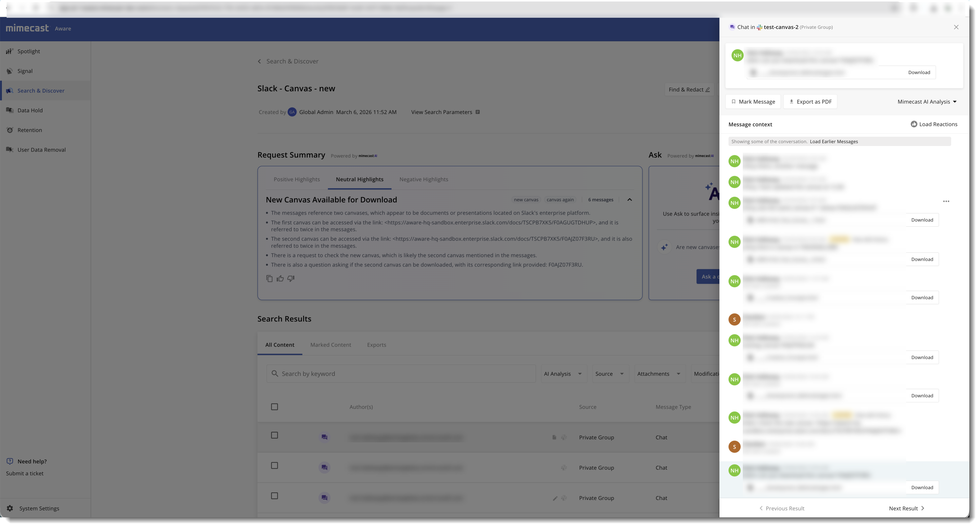Click Export as PDF button
This screenshot has height=528, width=980.
click(x=810, y=102)
